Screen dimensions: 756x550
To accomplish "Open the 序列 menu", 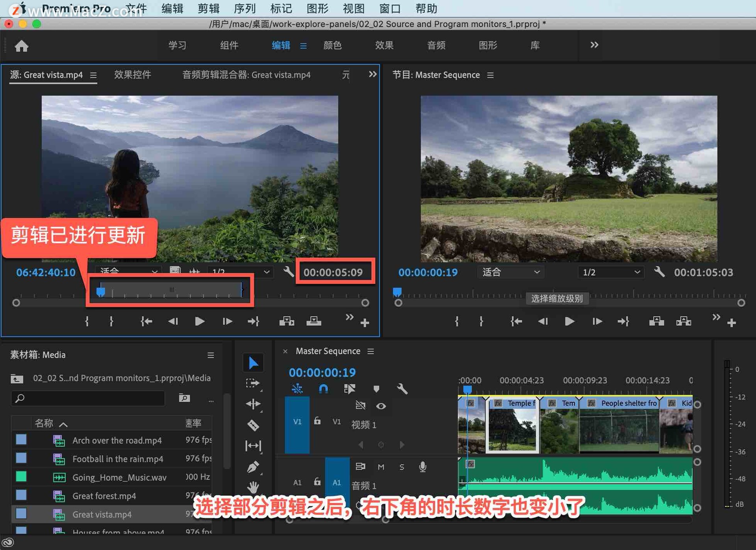I will point(245,8).
